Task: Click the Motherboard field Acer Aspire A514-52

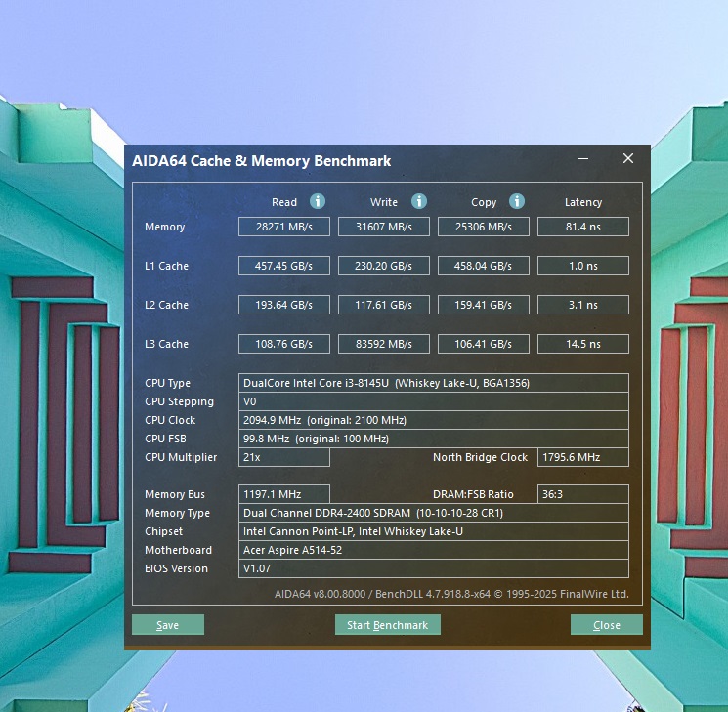Action: pyautogui.click(x=433, y=550)
